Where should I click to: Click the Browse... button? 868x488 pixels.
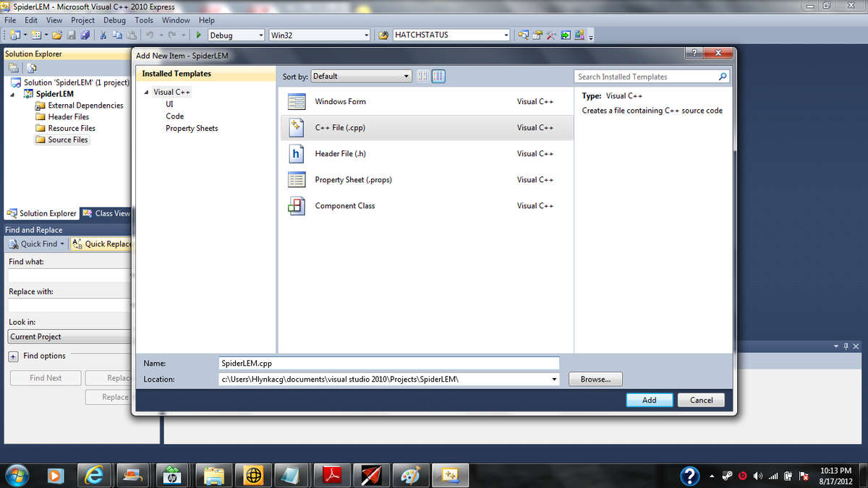click(595, 379)
